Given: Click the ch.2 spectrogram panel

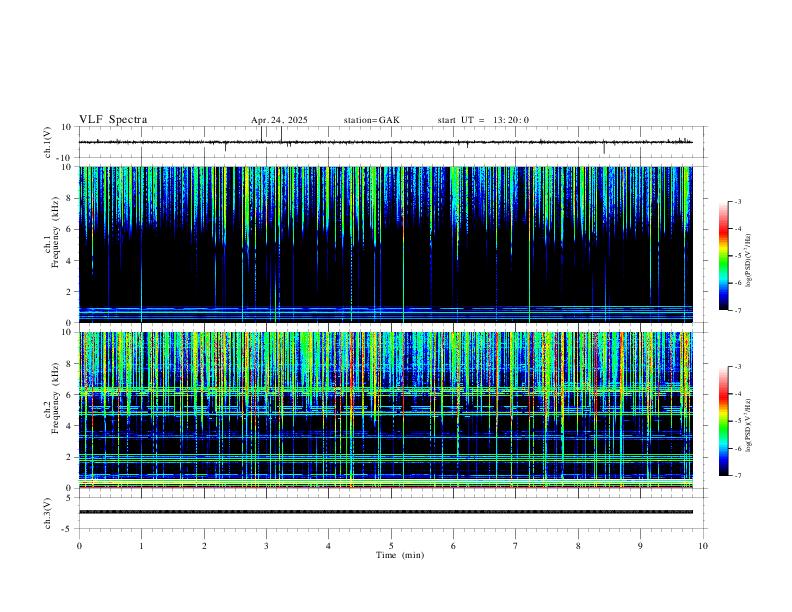Looking at the screenshot, I should point(385,410).
